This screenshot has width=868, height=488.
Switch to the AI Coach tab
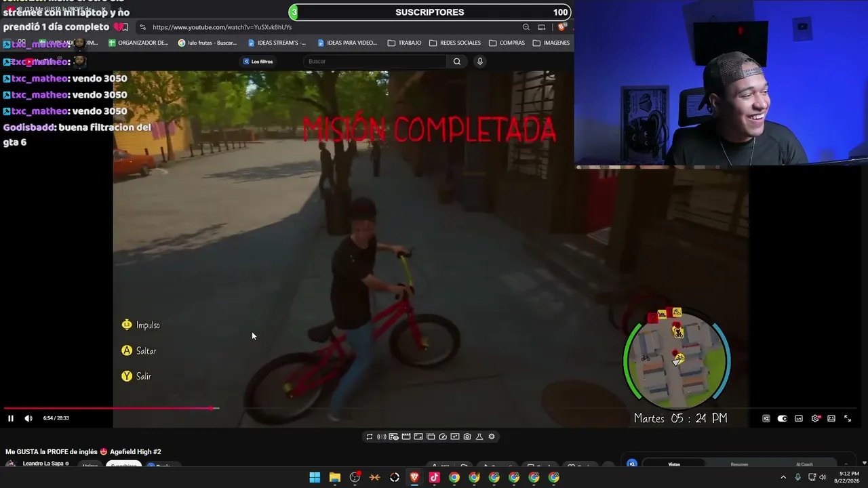tap(804, 464)
